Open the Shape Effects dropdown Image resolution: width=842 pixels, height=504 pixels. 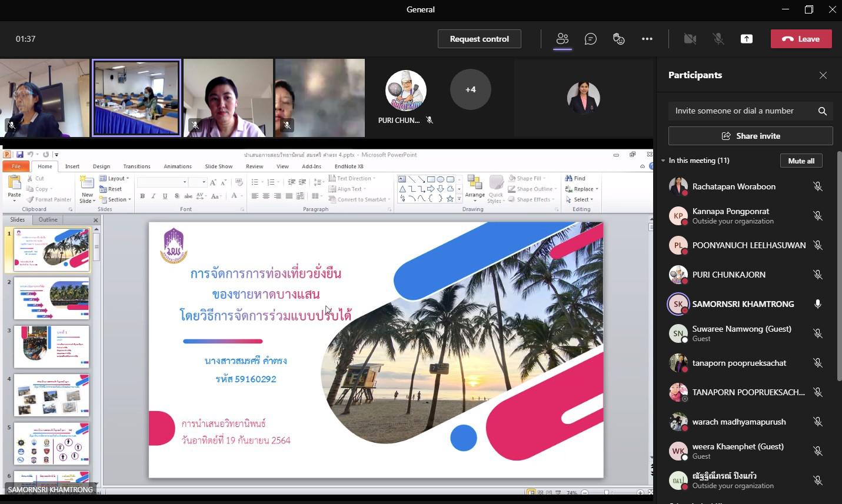[x=532, y=199]
